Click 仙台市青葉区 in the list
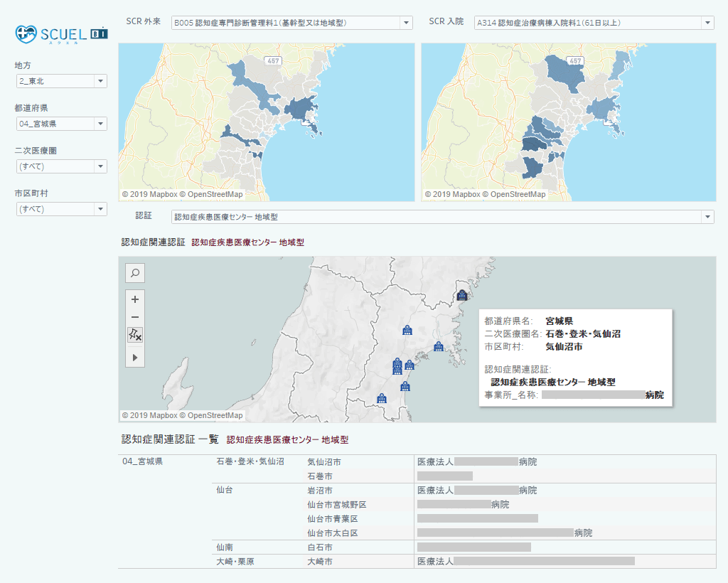 332,519
